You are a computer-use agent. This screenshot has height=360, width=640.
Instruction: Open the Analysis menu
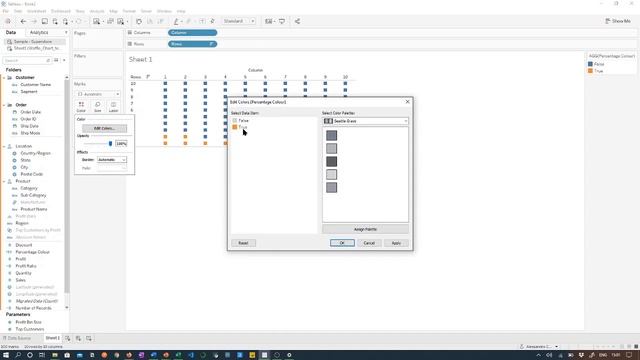coord(97,11)
